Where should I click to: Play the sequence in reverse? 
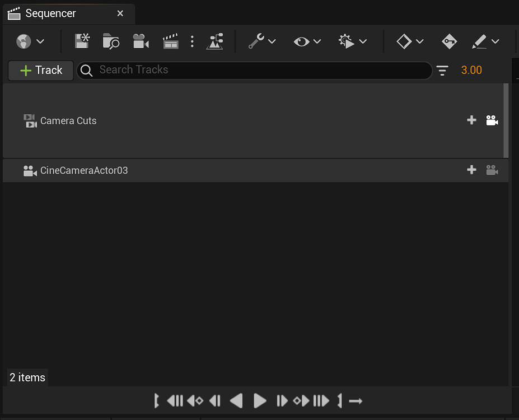[x=236, y=401]
